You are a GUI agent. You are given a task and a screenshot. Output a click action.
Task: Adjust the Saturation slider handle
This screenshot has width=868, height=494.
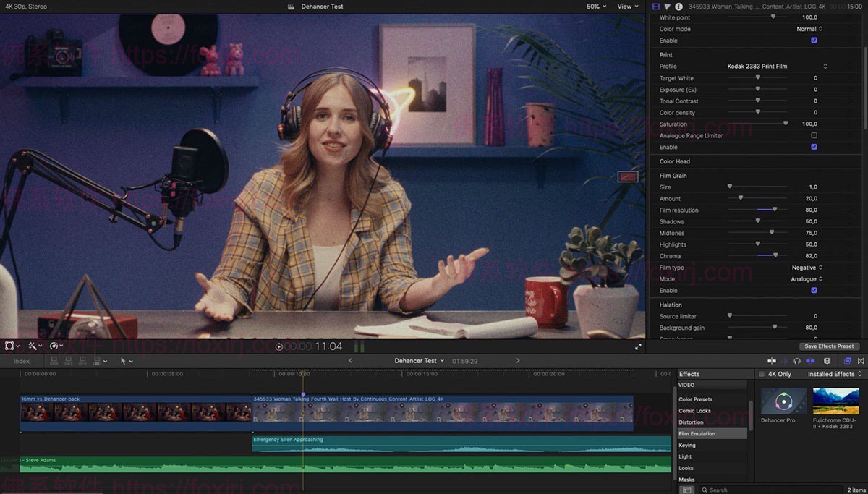(x=786, y=124)
